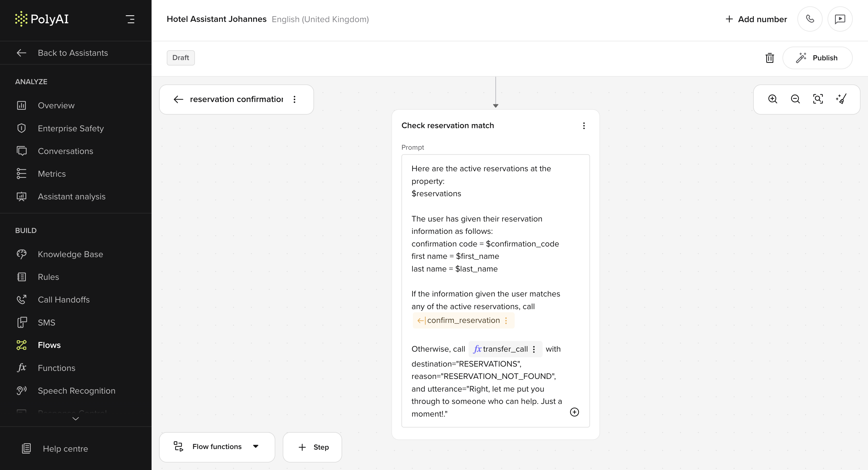Add a new Step to flow

tap(312, 447)
